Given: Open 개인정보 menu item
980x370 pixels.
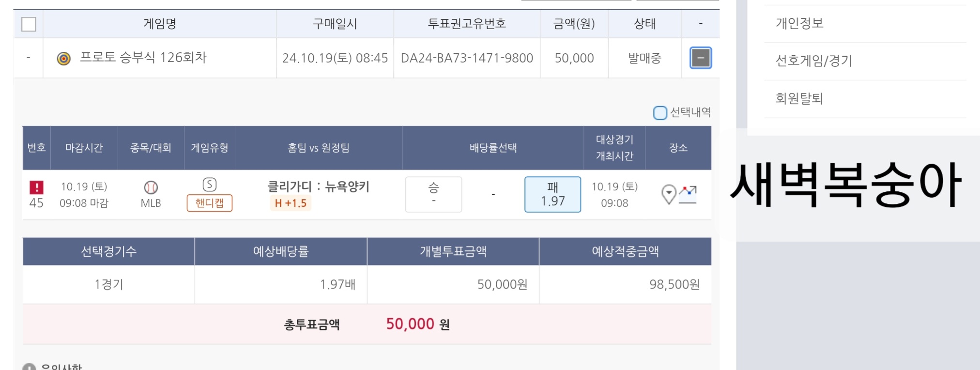Looking at the screenshot, I should [x=799, y=23].
